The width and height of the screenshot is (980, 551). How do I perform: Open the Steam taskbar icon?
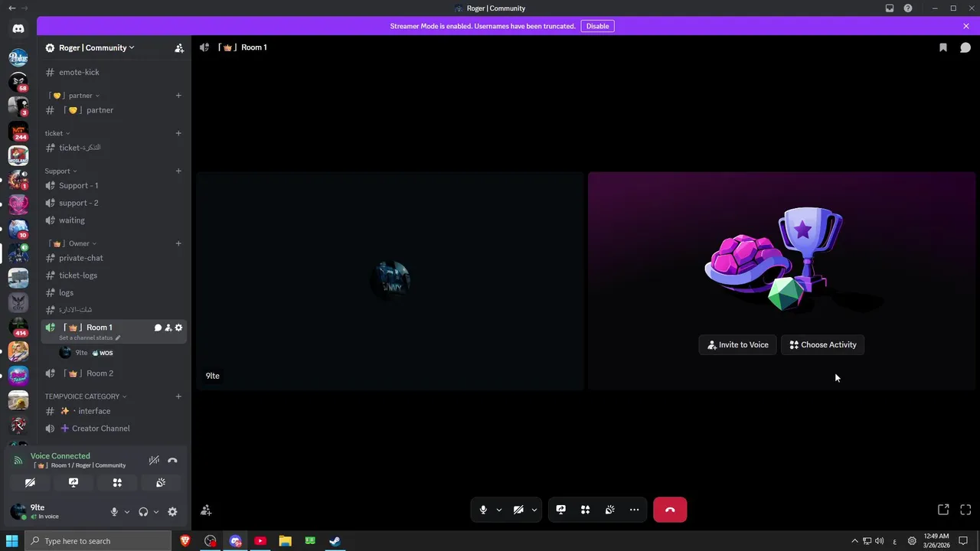coord(335,541)
